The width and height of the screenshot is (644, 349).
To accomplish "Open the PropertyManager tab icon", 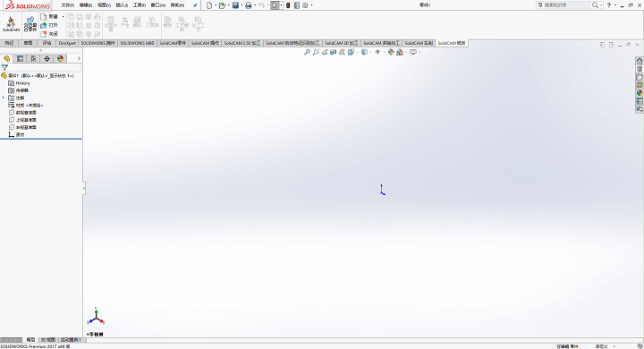I will click(20, 59).
